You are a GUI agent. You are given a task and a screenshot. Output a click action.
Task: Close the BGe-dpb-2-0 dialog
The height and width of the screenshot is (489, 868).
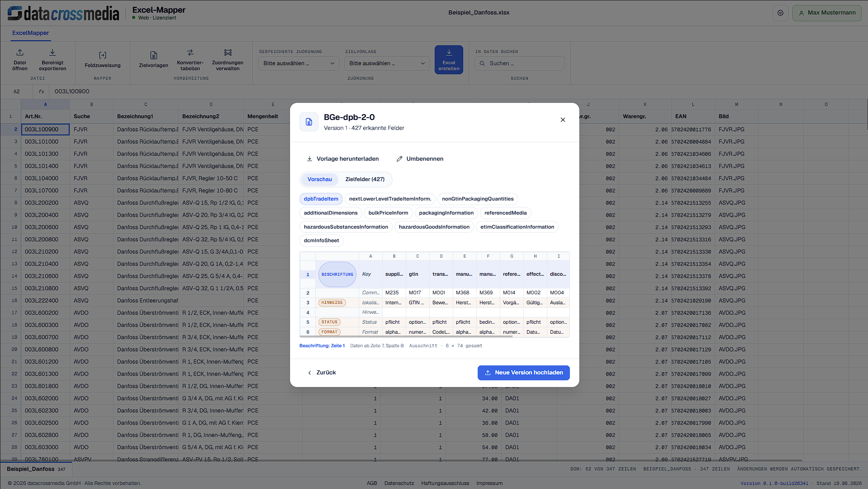[x=563, y=120]
